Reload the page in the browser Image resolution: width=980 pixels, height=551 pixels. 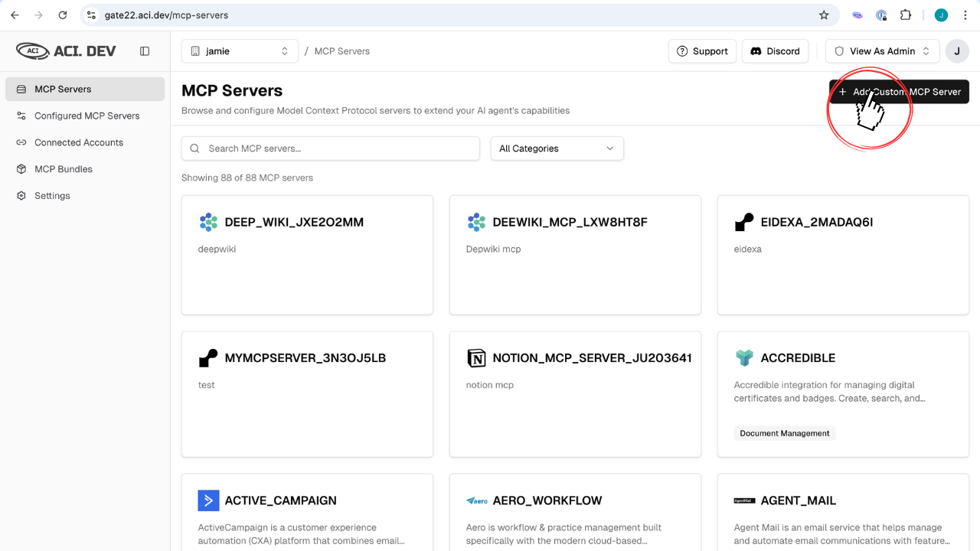point(63,15)
